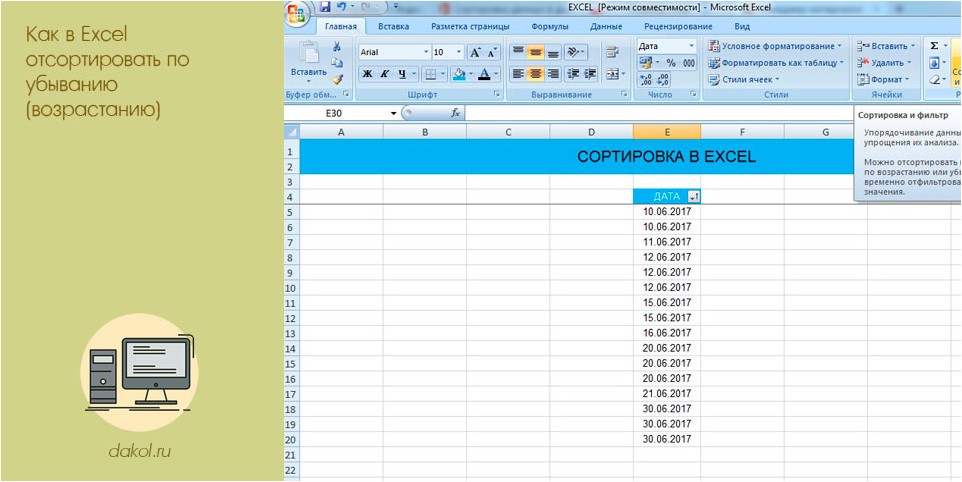Apply the fill color bucket

coord(458,74)
